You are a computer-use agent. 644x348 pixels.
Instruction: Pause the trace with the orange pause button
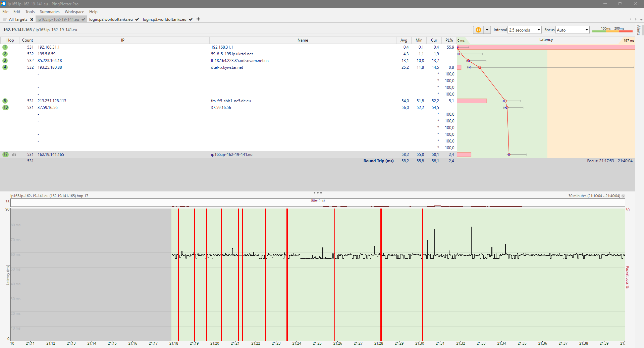click(x=478, y=30)
